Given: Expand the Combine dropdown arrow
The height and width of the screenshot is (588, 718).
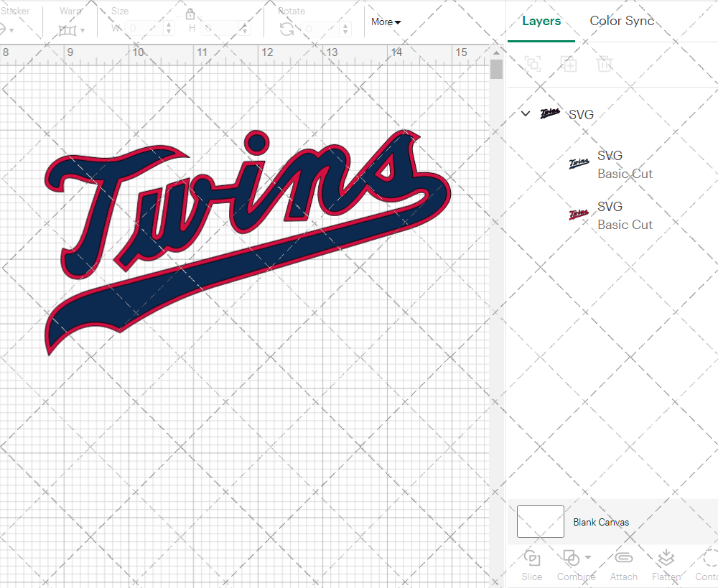Looking at the screenshot, I should click(x=588, y=558).
